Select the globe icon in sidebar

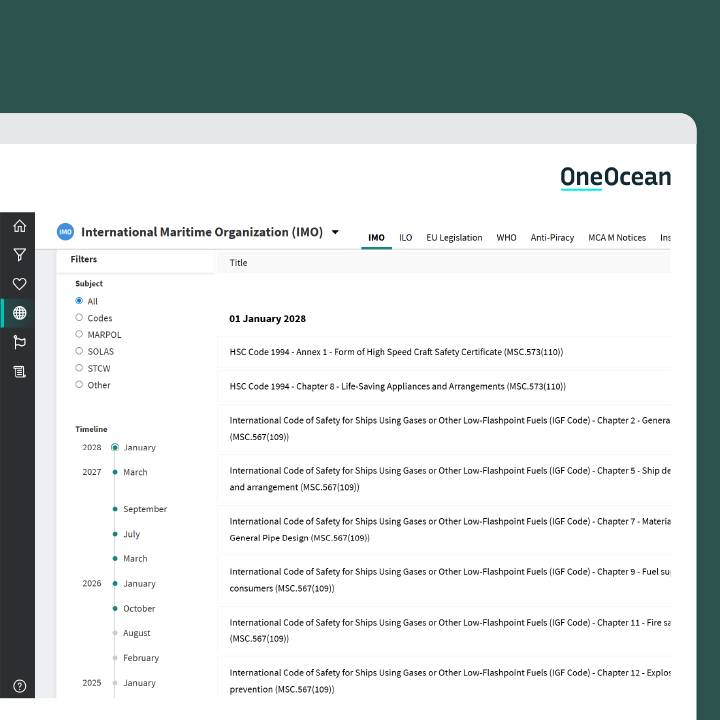19,313
